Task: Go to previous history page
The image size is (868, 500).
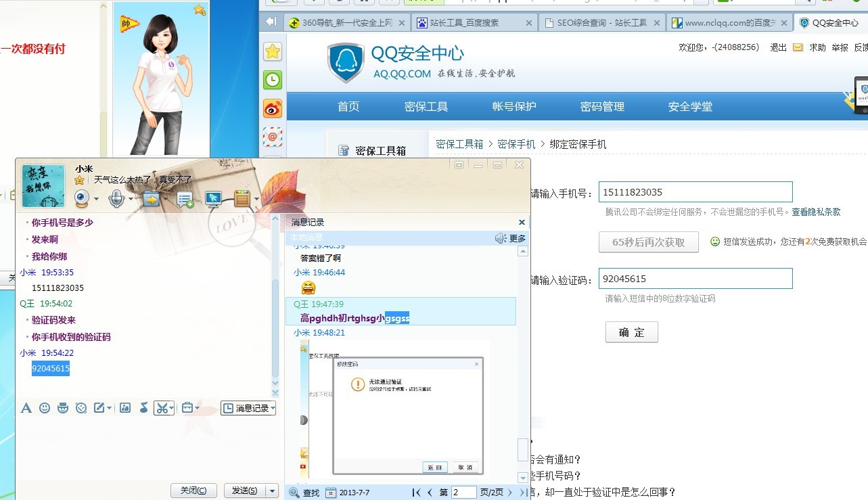Action: pos(430,493)
